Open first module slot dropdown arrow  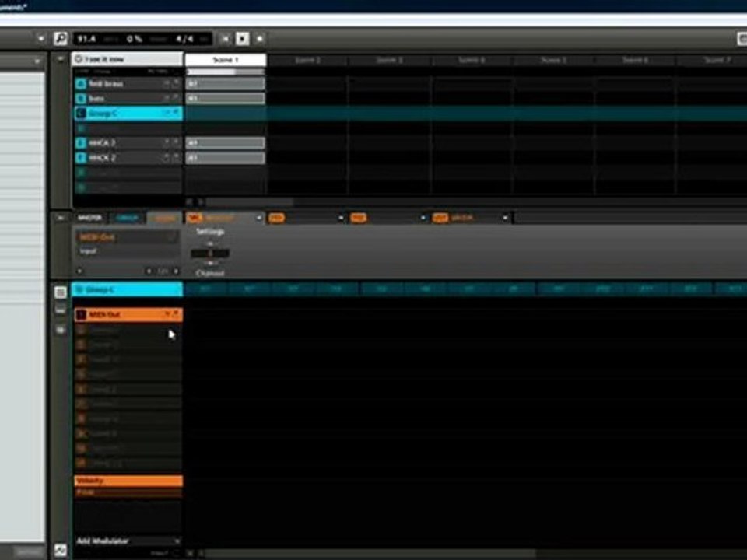tap(258, 218)
